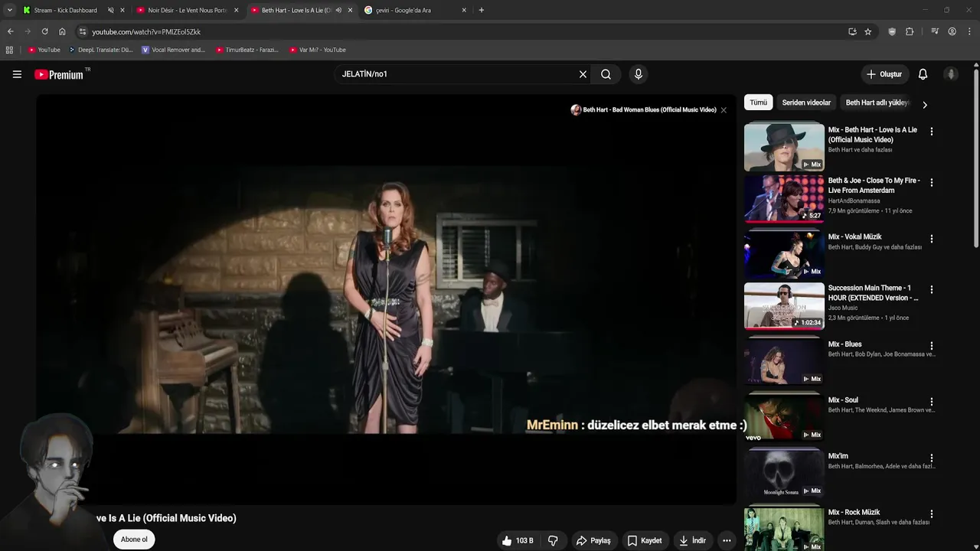The height and width of the screenshot is (551, 980).
Task: Switch to Noir Désir tab
Action: [x=187, y=10]
